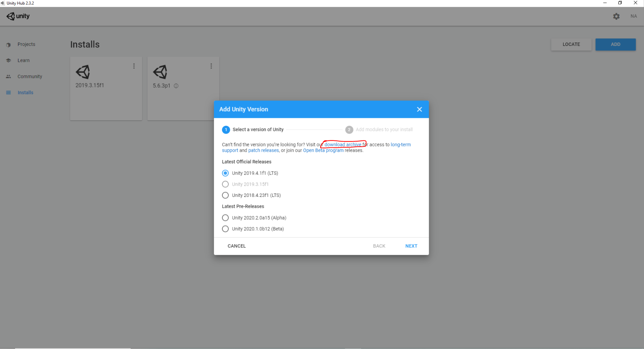Screen dimensions: 644x349
Task: Click the 2019.3.15f1 version label
Action: pos(90,85)
